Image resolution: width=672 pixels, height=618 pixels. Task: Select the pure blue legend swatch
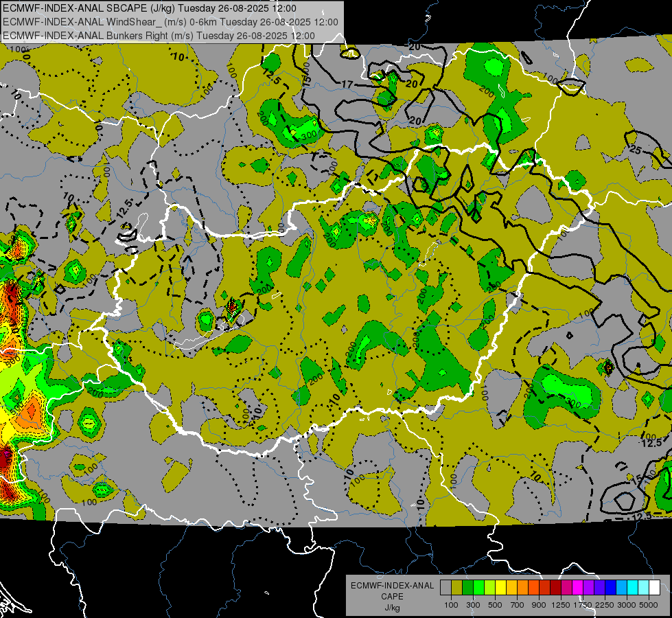(x=611, y=588)
